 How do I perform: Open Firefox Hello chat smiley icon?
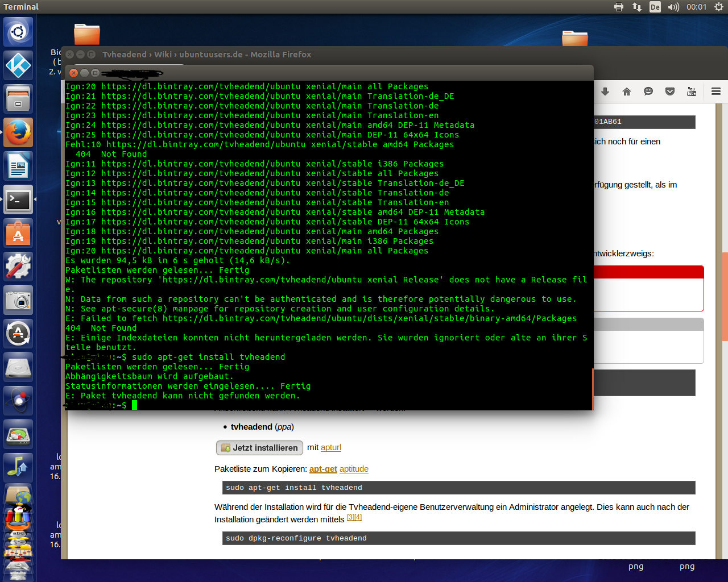(x=648, y=92)
